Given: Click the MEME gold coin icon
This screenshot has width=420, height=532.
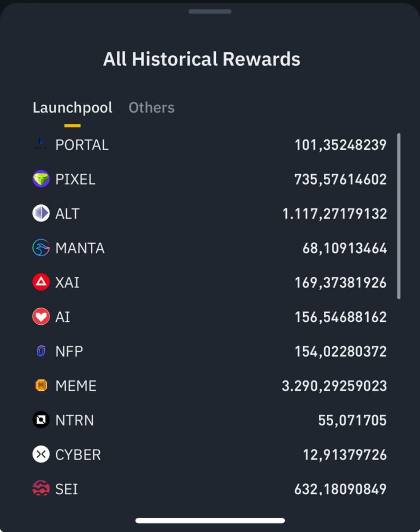Looking at the screenshot, I should (41, 385).
